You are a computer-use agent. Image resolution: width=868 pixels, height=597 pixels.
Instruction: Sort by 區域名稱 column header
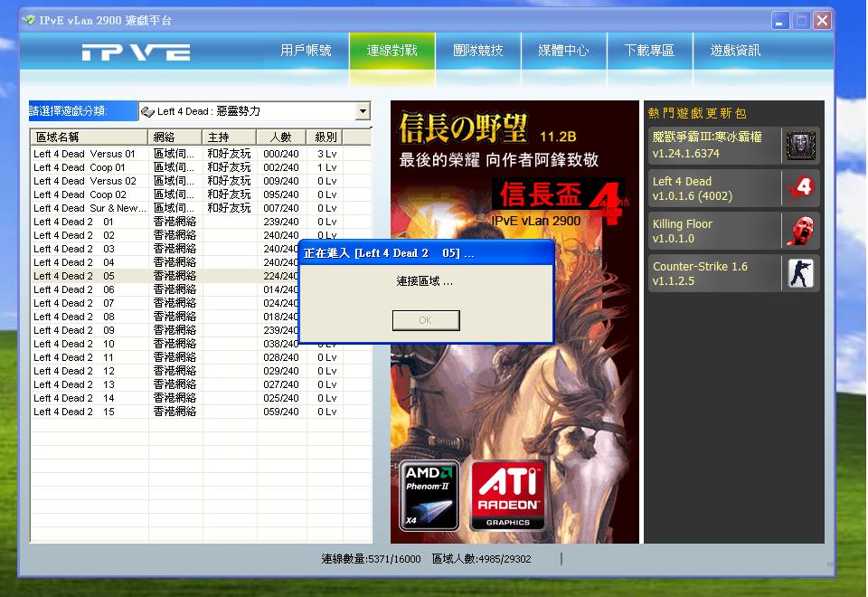click(90, 137)
